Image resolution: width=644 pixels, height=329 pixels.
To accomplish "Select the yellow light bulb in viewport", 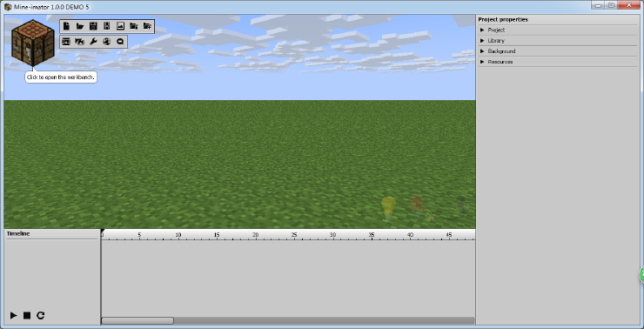I will pyautogui.click(x=388, y=208).
